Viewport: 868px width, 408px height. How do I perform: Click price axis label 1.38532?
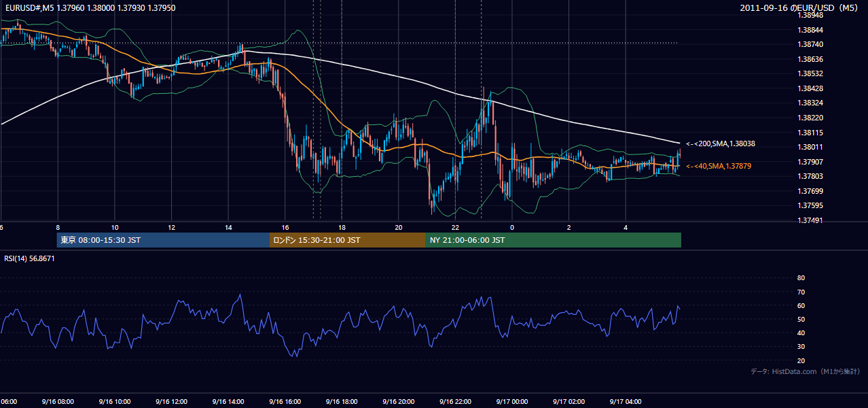click(812, 73)
